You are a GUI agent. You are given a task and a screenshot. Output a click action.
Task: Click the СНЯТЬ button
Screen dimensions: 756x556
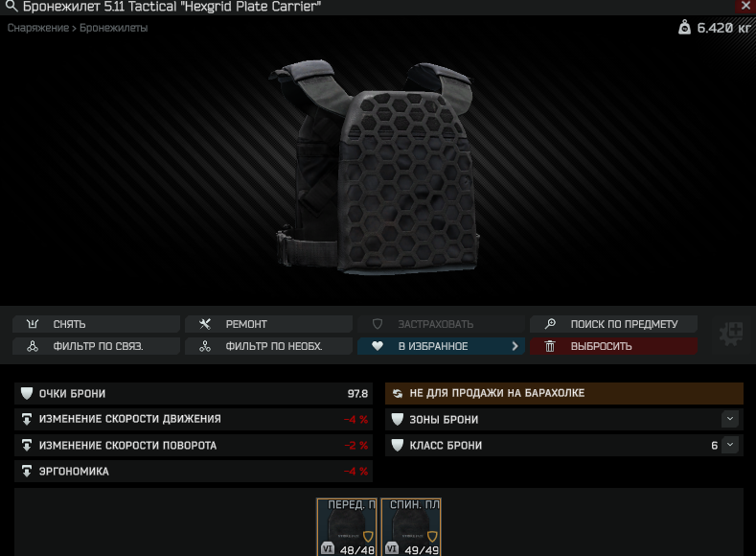coord(97,324)
